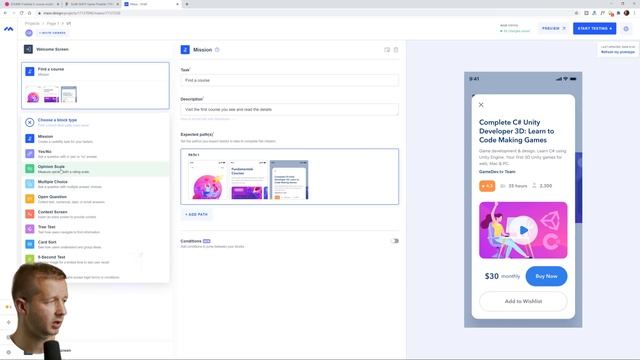
Task: Add an Open Question block
Action: [x=95, y=199]
